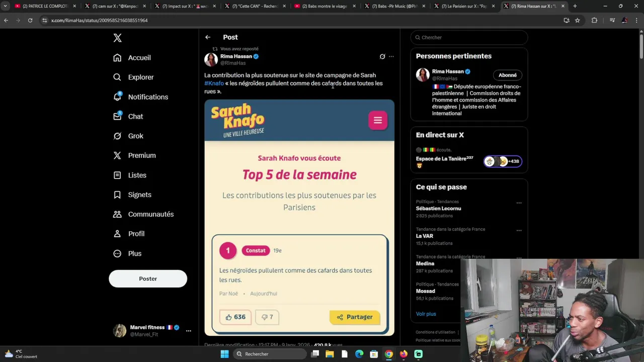The image size is (644, 362).
Task: Open the account menu beside Marvel fitness
Action: [x=189, y=331]
